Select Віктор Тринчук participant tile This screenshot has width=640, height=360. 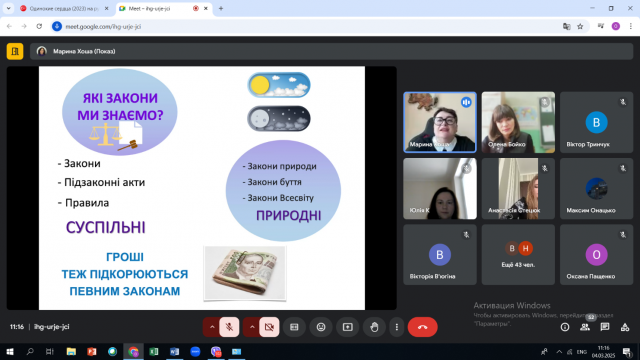click(596, 122)
